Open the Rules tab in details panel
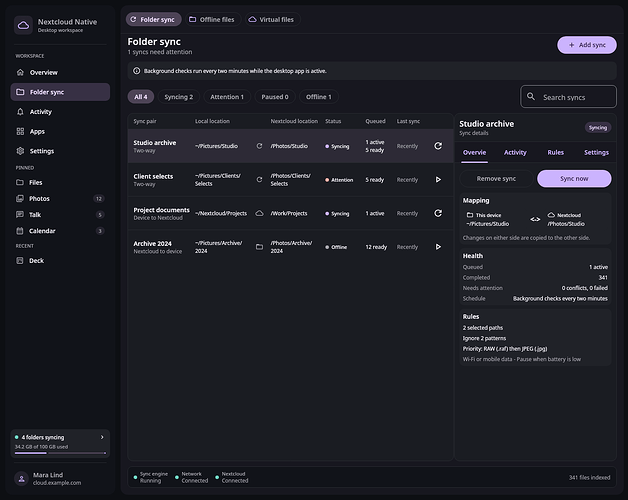 [x=556, y=153]
